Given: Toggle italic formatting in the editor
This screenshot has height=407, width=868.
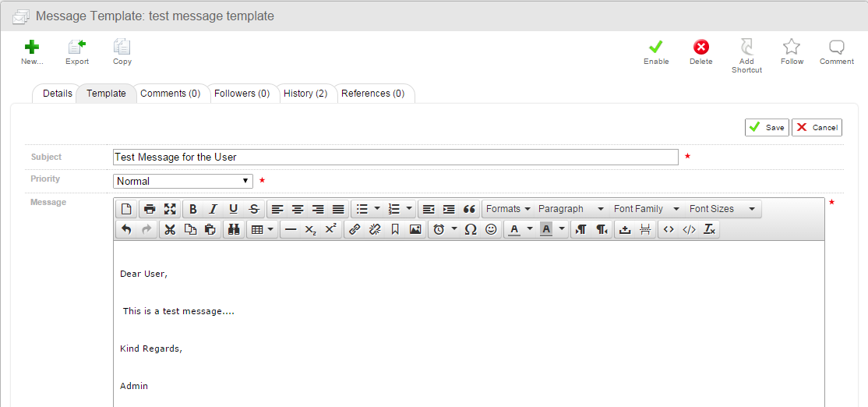Looking at the screenshot, I should pyautogui.click(x=213, y=209).
